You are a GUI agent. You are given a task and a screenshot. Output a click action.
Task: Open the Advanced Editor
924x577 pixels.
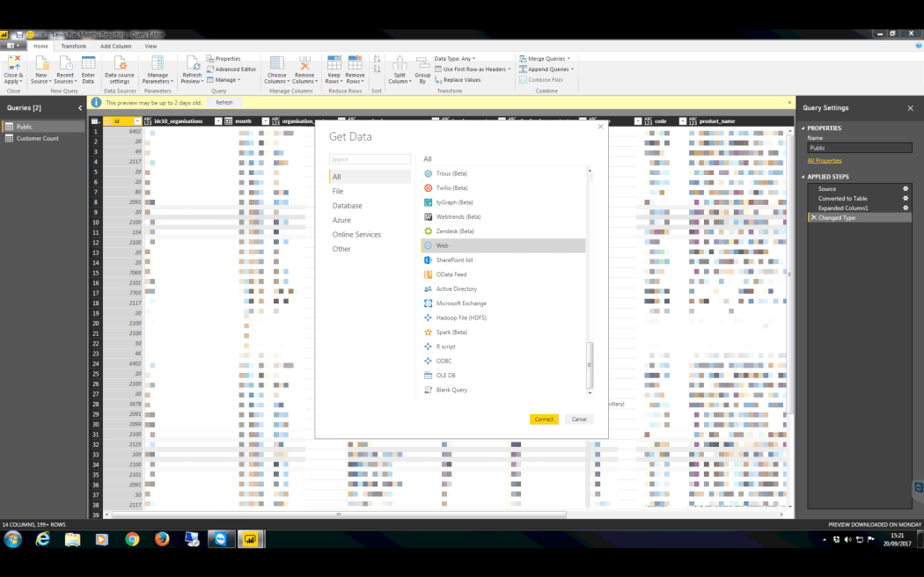[231, 69]
